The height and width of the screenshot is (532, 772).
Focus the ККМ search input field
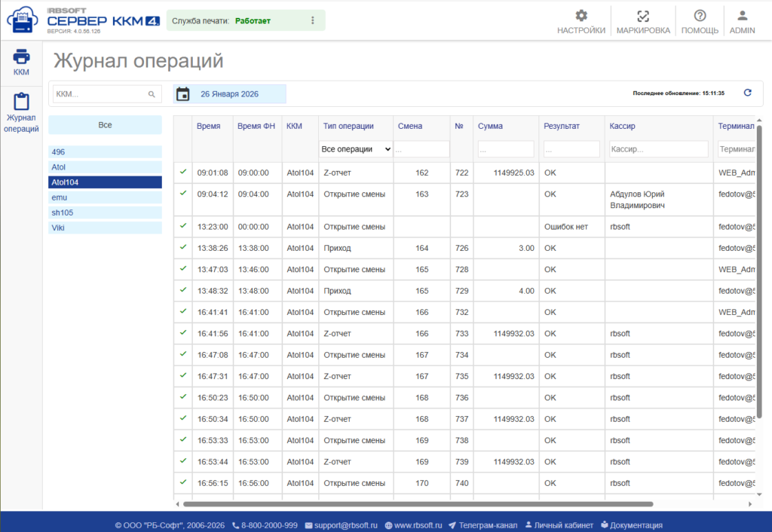click(x=100, y=94)
